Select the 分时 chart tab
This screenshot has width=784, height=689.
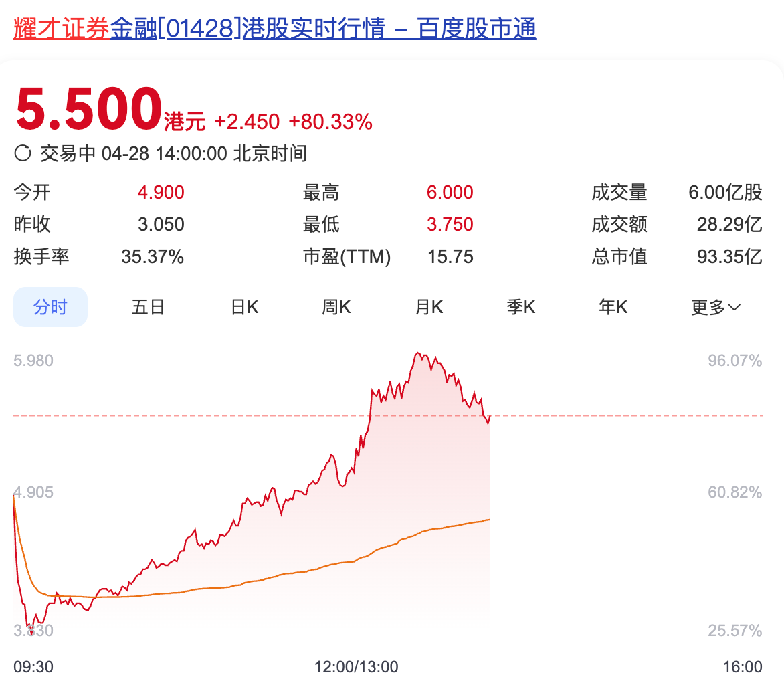(51, 307)
